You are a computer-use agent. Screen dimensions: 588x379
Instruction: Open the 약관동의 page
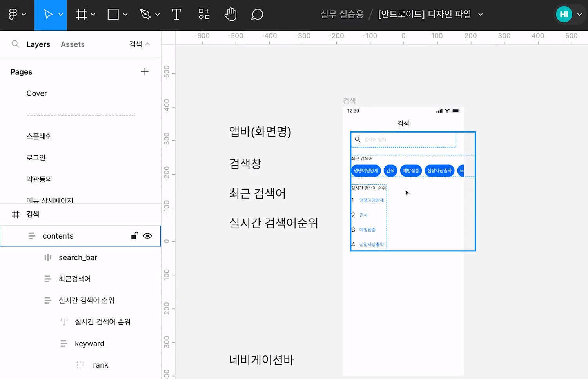39,179
